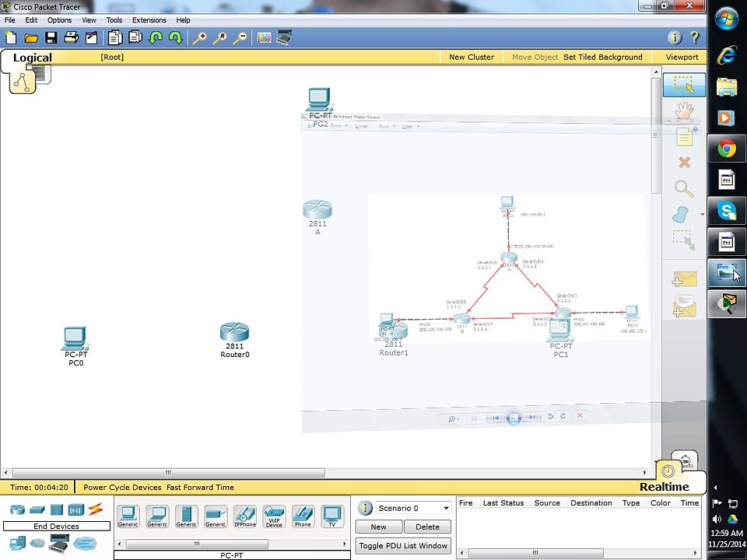Click the Viewport button
The image size is (747, 560).
point(682,57)
